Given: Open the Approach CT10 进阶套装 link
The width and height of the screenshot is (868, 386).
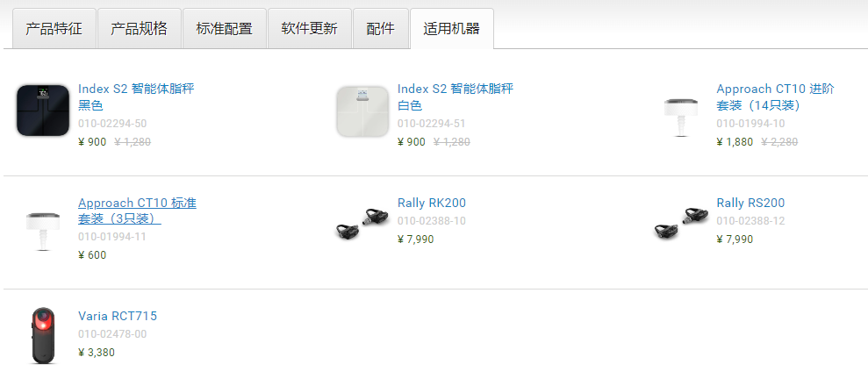Looking at the screenshot, I should pyautogui.click(x=776, y=96).
